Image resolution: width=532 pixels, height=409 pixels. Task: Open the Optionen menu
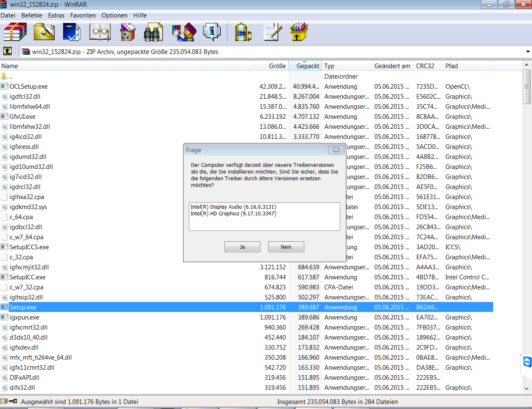click(115, 15)
